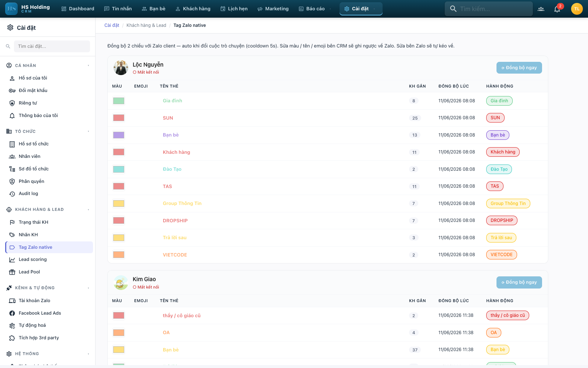
Task: Click the Facebook Lead Ads icon
Action: click(12, 313)
